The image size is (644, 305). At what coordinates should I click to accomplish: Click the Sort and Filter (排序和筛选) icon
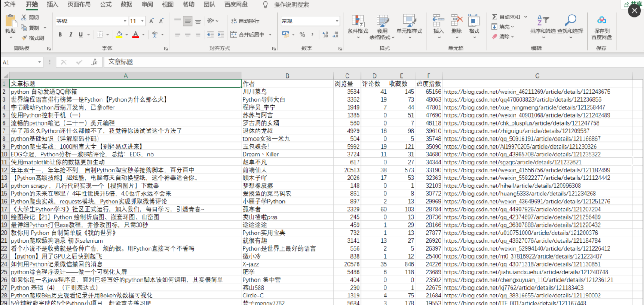(x=543, y=20)
